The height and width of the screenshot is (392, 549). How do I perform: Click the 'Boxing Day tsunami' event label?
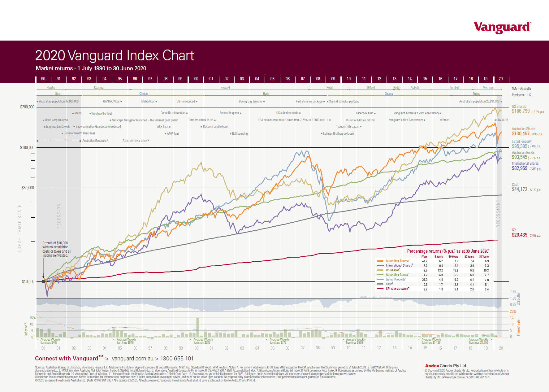pos(250,101)
